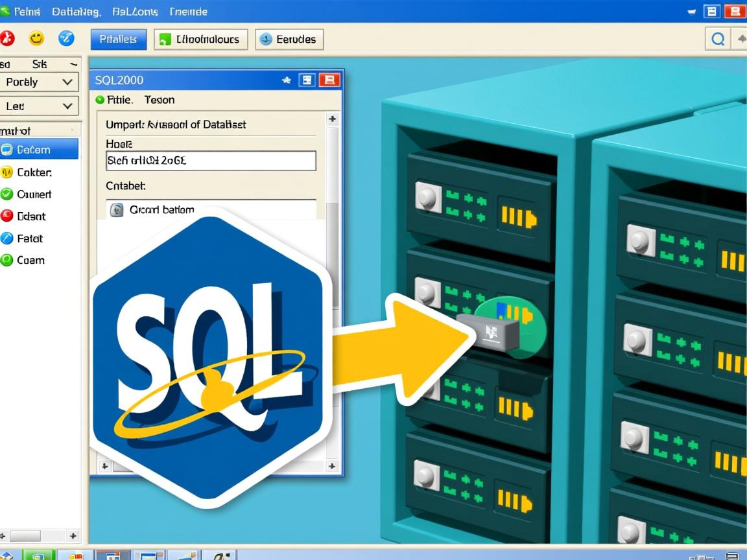The image size is (747, 560).
Task: Open the search magnifier at top right
Action: pyautogui.click(x=717, y=39)
